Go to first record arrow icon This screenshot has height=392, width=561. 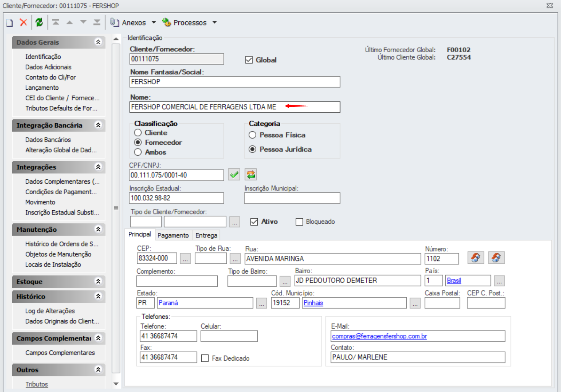tap(56, 22)
